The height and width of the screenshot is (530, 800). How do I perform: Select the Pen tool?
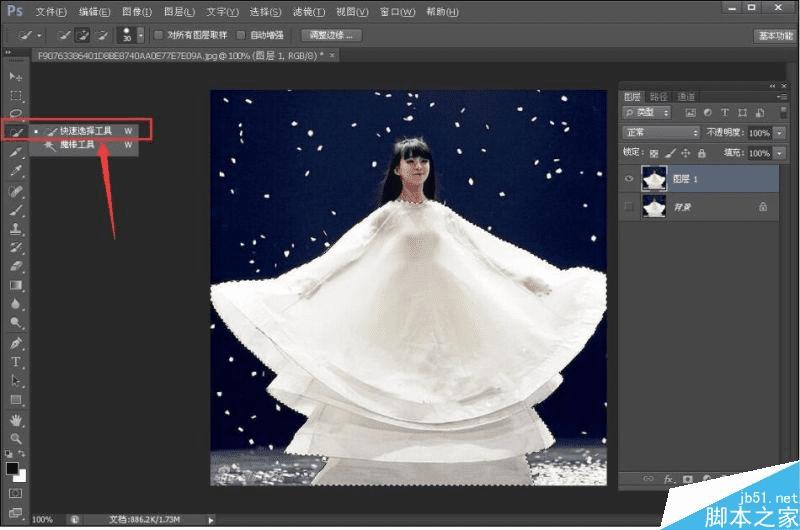(x=16, y=343)
